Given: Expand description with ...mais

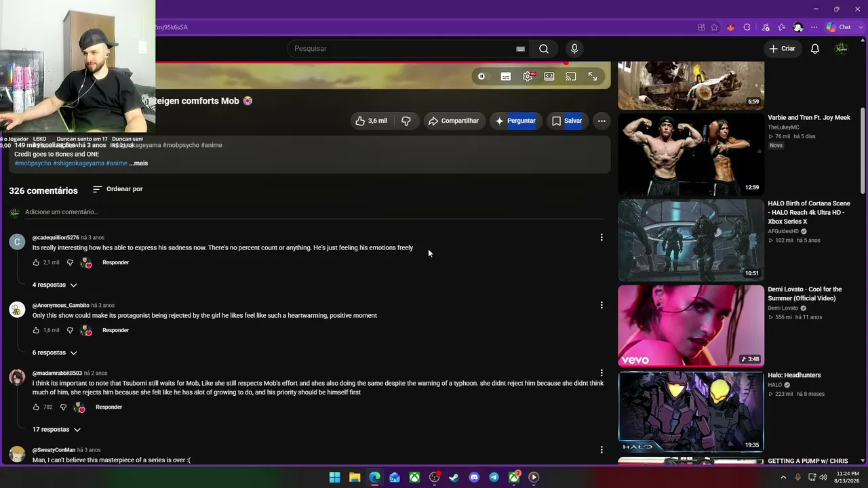Looking at the screenshot, I should (x=138, y=163).
